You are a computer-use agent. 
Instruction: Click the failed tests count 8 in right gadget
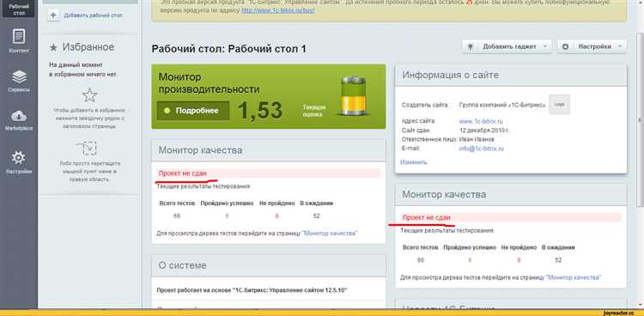pos(519,260)
